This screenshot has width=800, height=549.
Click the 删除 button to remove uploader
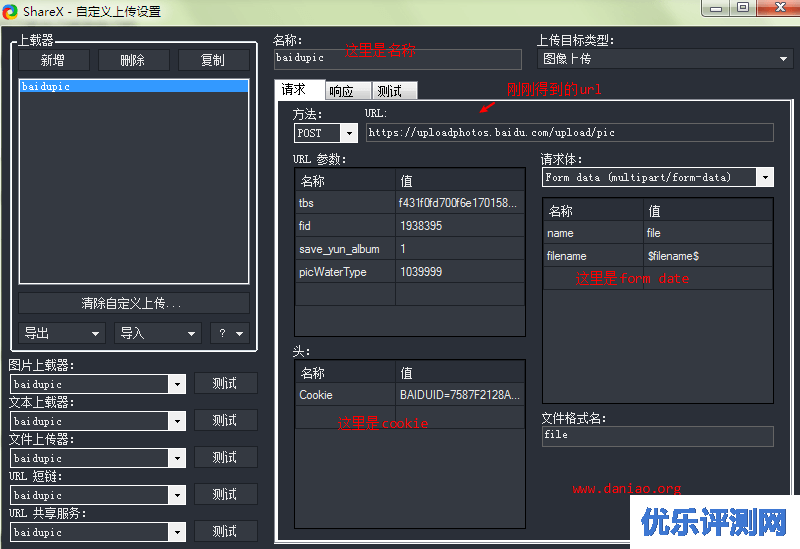point(133,60)
